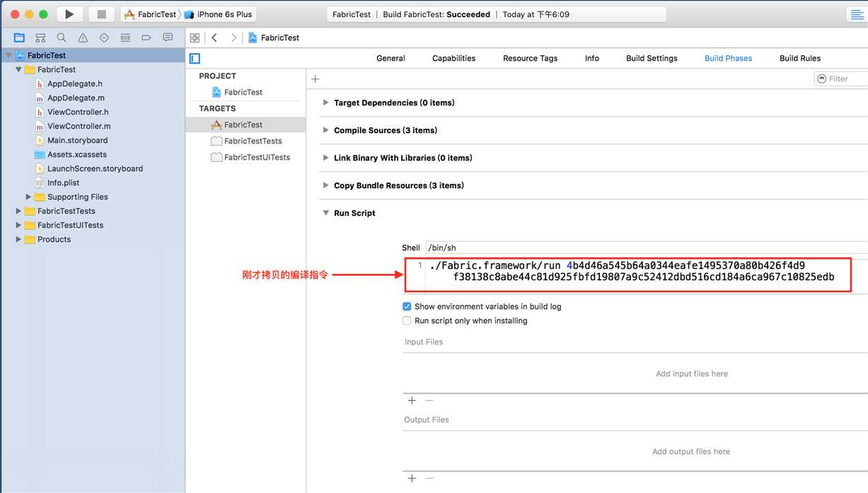This screenshot has width=868, height=493.
Task: Go back in editor history
Action: point(214,37)
